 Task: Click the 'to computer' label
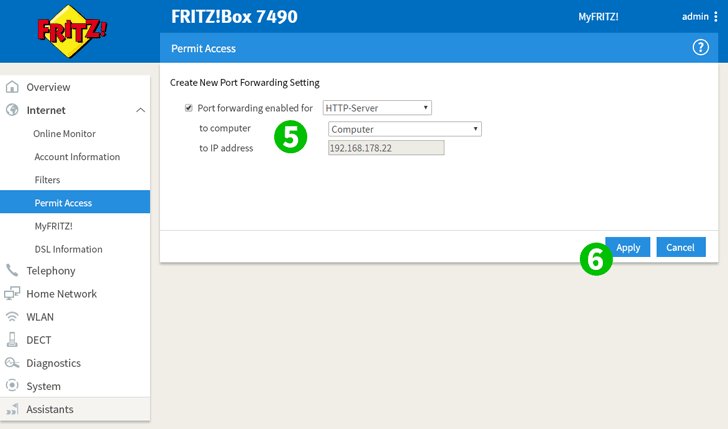click(x=225, y=128)
